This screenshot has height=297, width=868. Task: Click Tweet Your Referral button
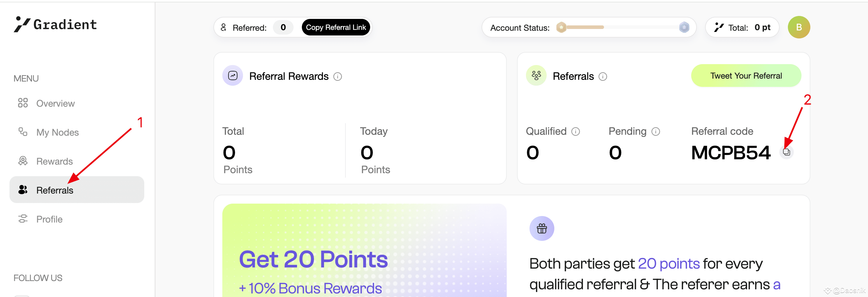(x=746, y=76)
